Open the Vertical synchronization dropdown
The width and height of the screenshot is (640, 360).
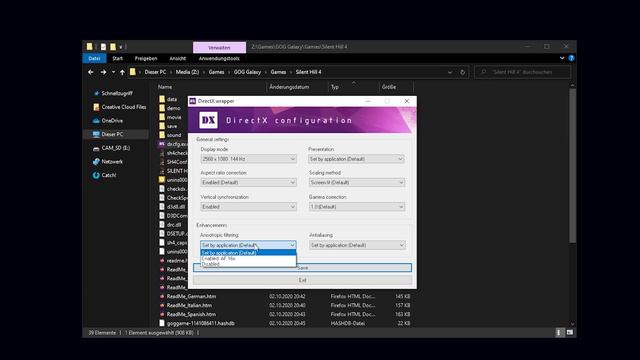248,207
